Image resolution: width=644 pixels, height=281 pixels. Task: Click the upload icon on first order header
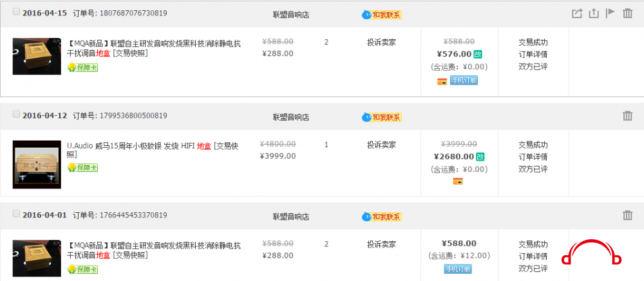[x=594, y=13]
